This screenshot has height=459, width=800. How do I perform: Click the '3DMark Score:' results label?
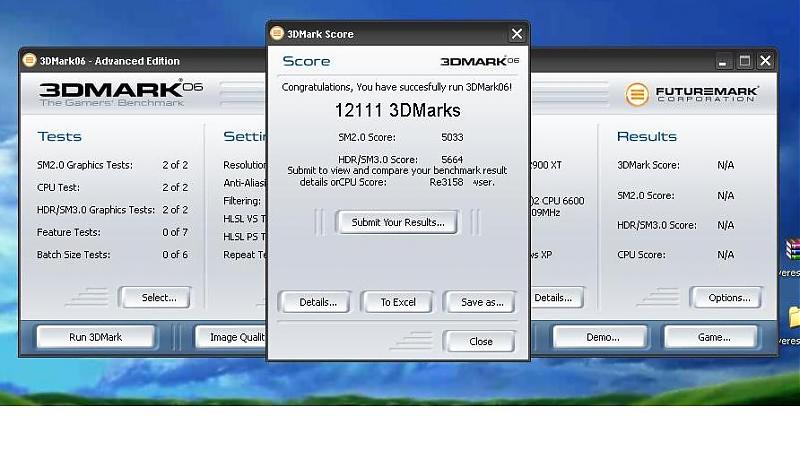pyautogui.click(x=648, y=165)
